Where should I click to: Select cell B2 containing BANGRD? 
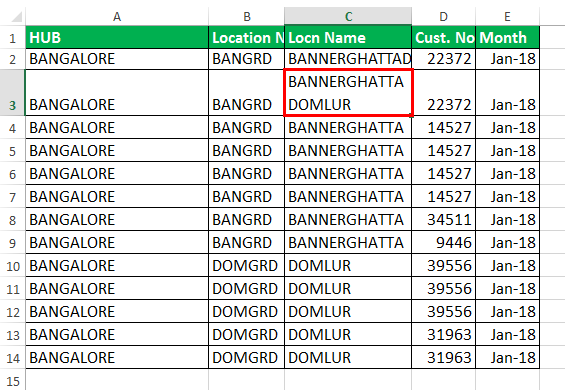[246, 59]
